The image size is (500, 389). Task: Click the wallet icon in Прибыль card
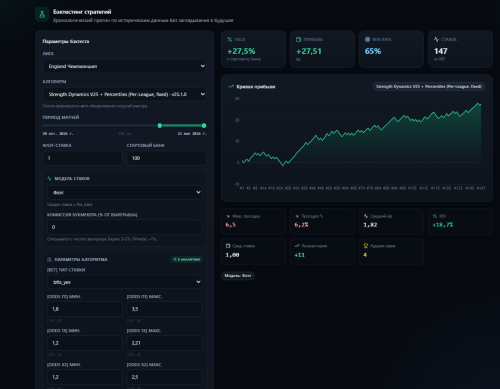(298, 39)
